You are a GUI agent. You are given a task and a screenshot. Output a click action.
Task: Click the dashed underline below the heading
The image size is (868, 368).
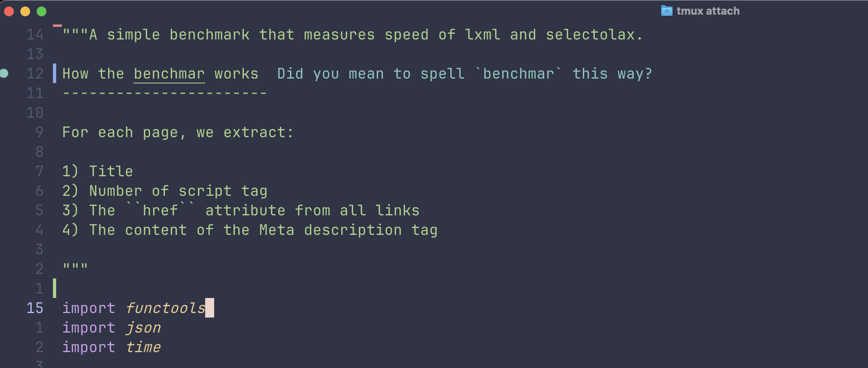[164, 93]
